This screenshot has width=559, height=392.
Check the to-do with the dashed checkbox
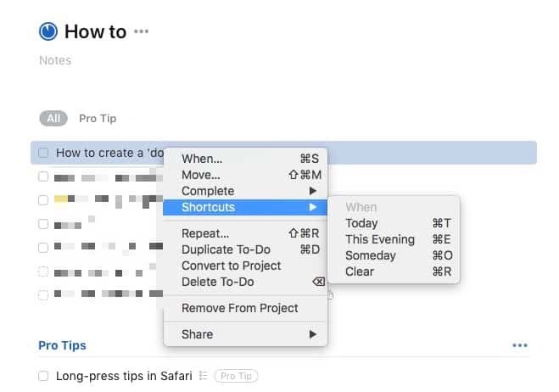pos(43,272)
